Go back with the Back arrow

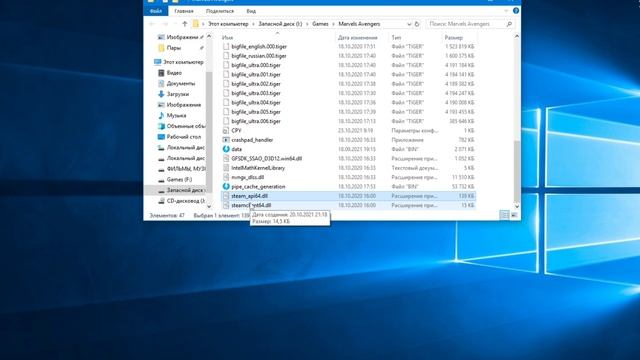[152, 24]
